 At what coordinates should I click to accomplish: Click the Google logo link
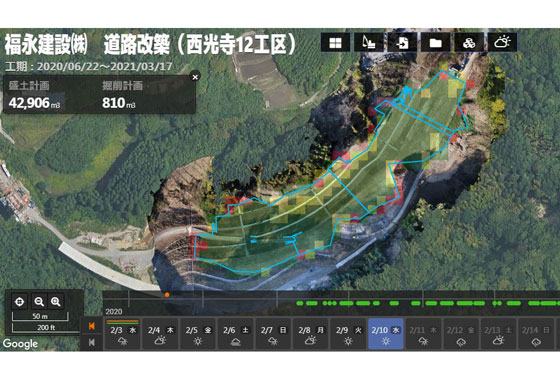(x=20, y=344)
